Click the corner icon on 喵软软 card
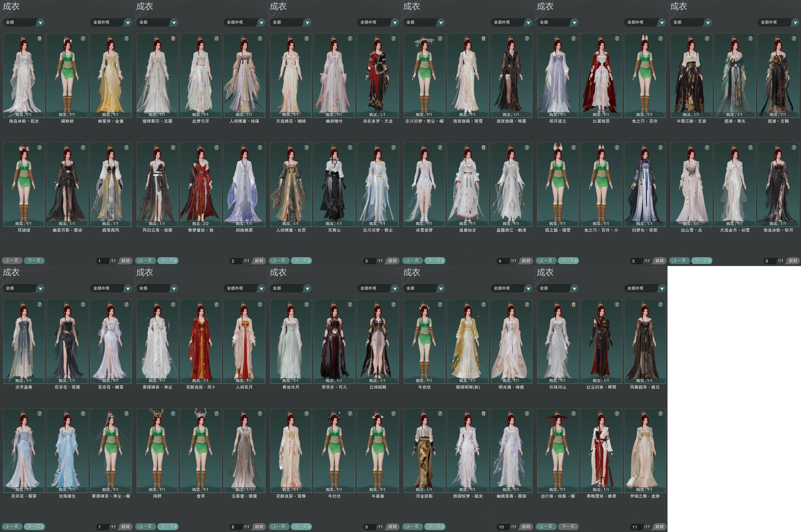 click(83, 38)
